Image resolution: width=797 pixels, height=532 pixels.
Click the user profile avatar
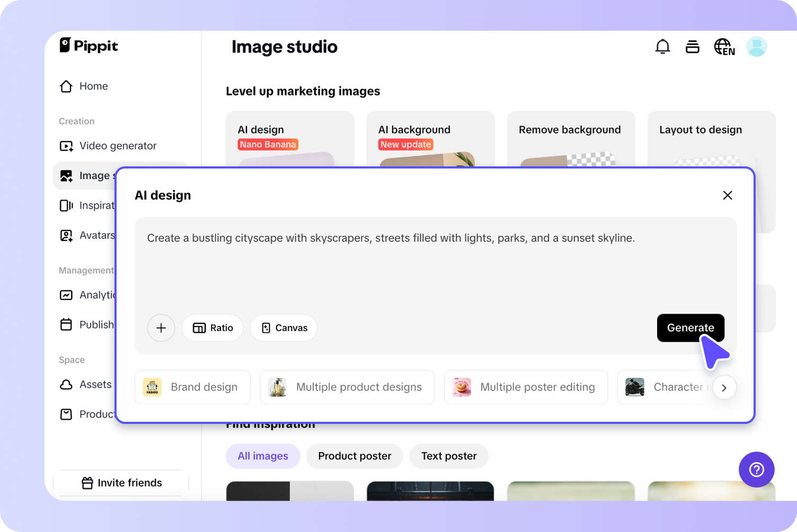pyautogui.click(x=756, y=47)
